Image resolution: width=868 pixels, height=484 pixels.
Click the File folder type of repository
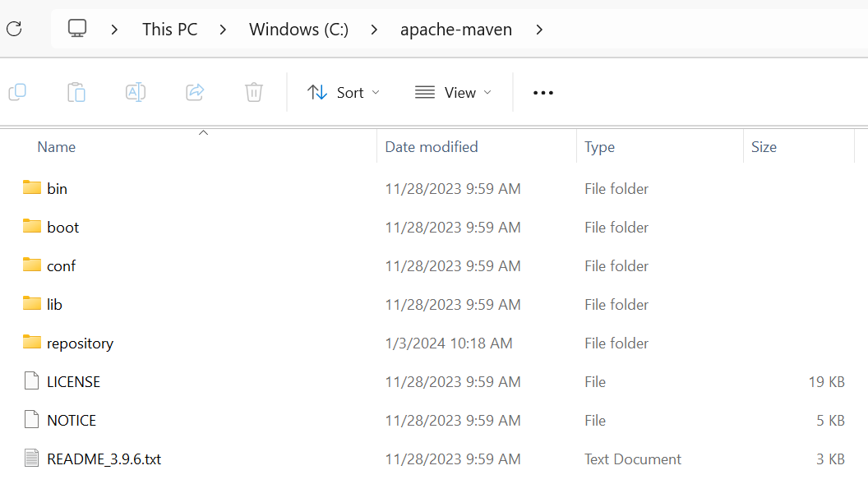tap(616, 343)
